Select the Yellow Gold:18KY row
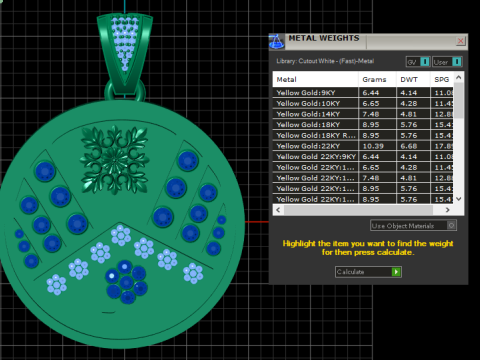This screenshot has height=360, width=480. pyautogui.click(x=363, y=125)
